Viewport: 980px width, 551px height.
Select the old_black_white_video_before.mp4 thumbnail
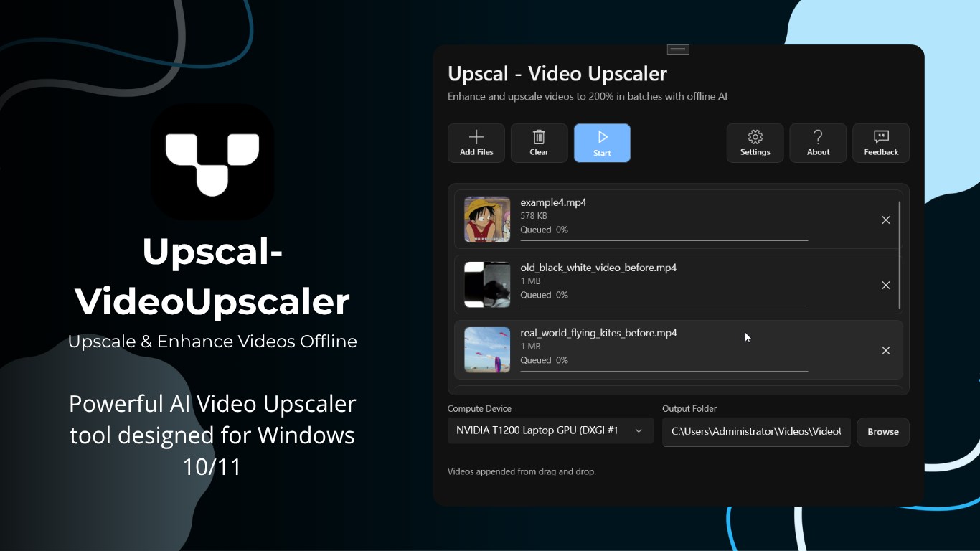[x=487, y=285]
